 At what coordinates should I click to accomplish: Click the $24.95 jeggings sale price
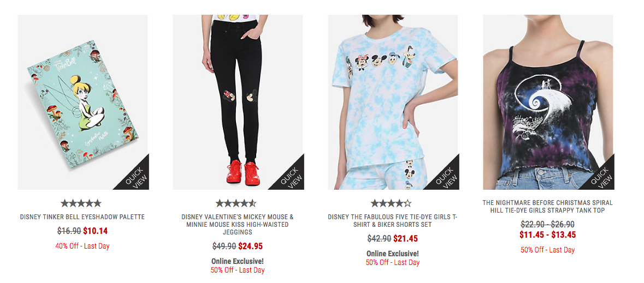(x=250, y=246)
